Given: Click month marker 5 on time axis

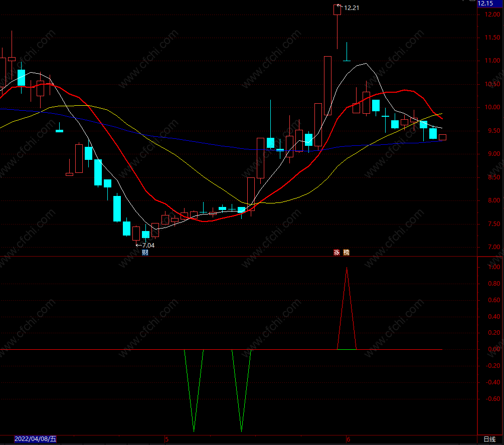Looking at the screenshot, I should [167, 439].
